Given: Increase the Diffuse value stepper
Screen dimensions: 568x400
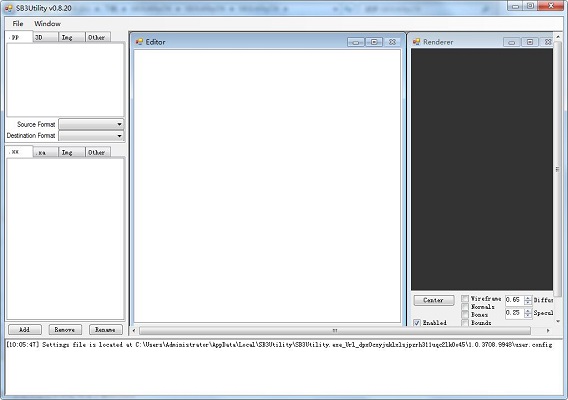Looking at the screenshot, I should click(528, 298).
